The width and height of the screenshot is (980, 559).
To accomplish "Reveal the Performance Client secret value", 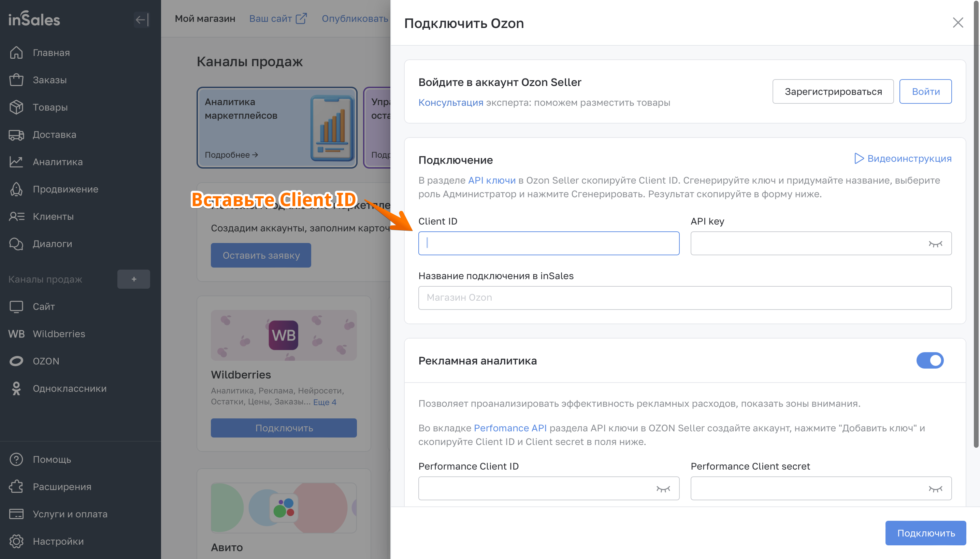I will [935, 489].
